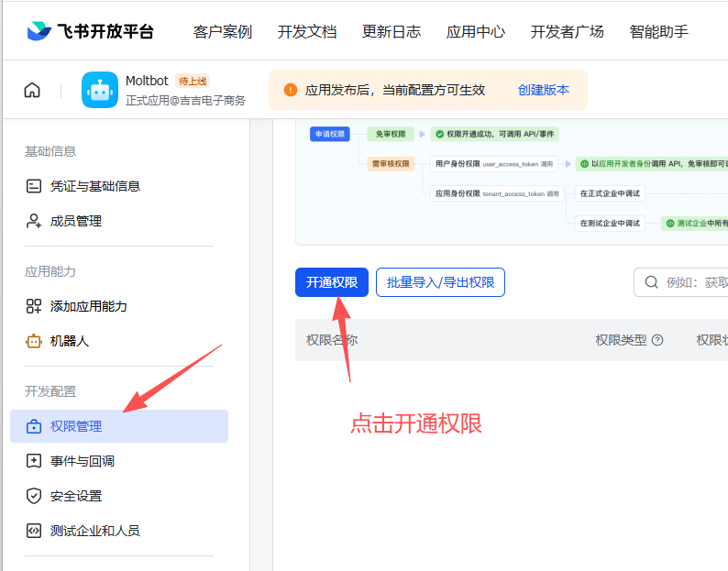Click 批量导入/导出权限 button
The image size is (728, 571).
tap(440, 282)
